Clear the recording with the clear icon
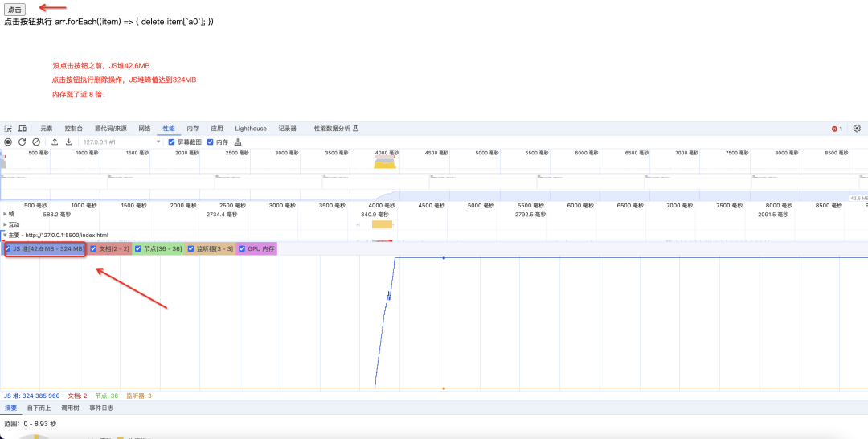Viewport: 868px width, 439px height. tap(36, 142)
